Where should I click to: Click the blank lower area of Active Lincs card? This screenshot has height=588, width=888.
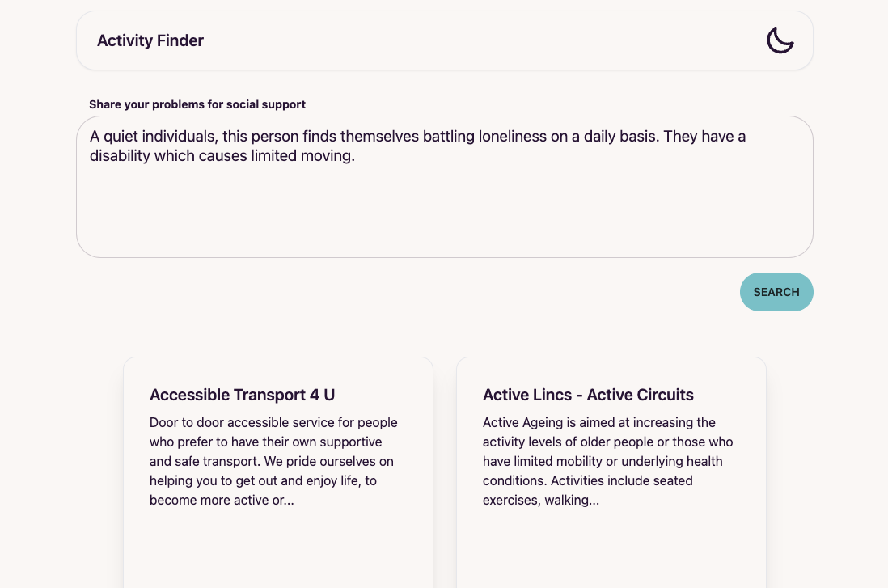[x=611, y=549]
